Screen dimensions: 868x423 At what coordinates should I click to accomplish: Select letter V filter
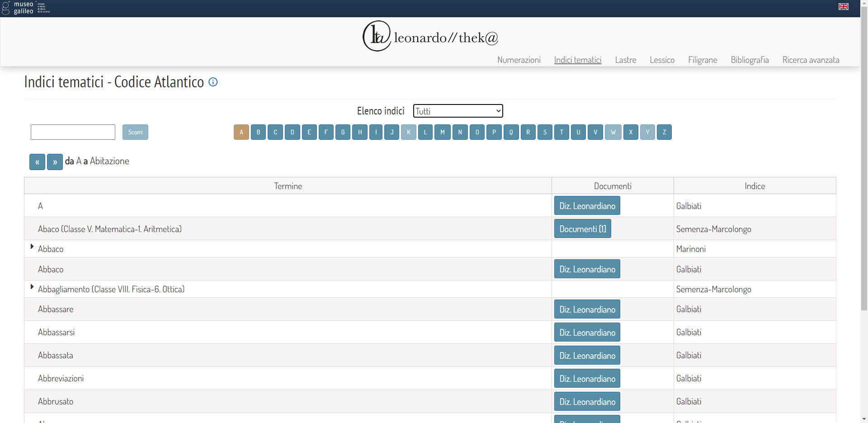coord(595,132)
